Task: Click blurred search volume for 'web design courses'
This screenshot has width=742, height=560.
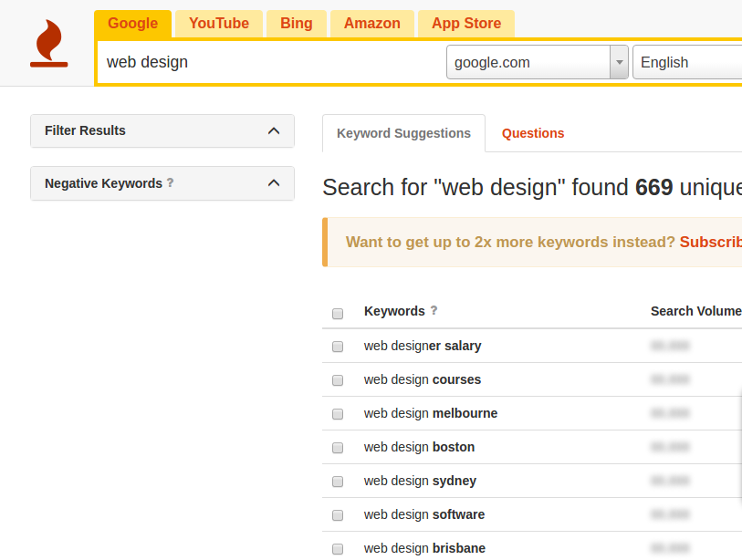Action: click(670, 379)
